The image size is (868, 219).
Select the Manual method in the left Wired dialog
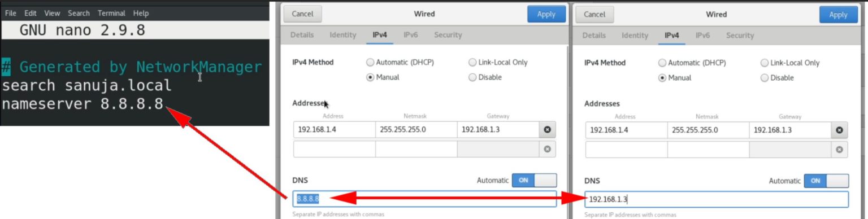383,77
